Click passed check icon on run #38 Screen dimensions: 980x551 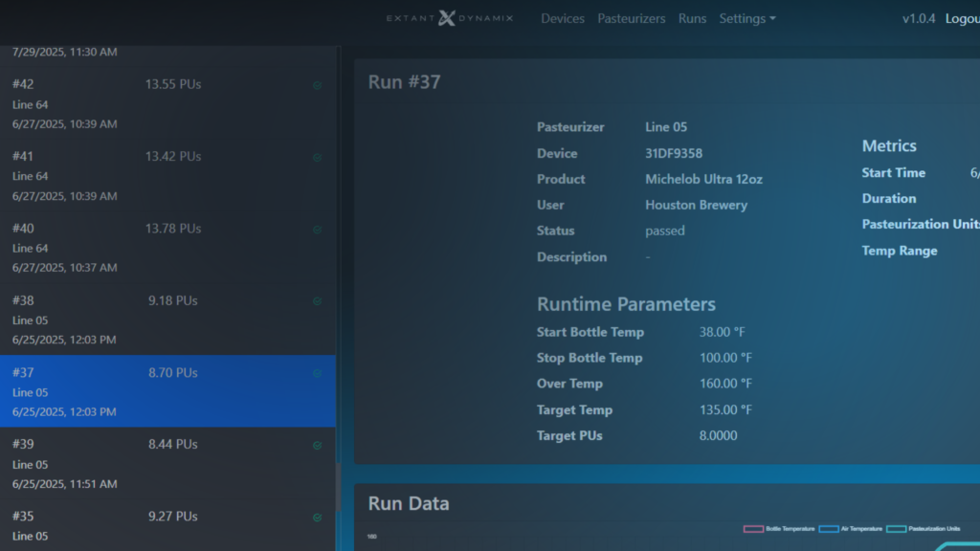pos(317,301)
